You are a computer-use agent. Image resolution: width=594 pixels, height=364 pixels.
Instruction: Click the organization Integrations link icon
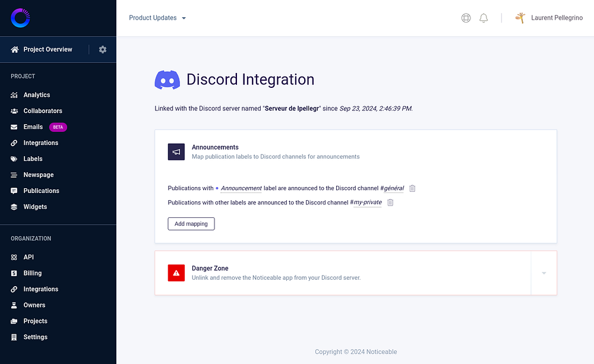pyautogui.click(x=14, y=289)
